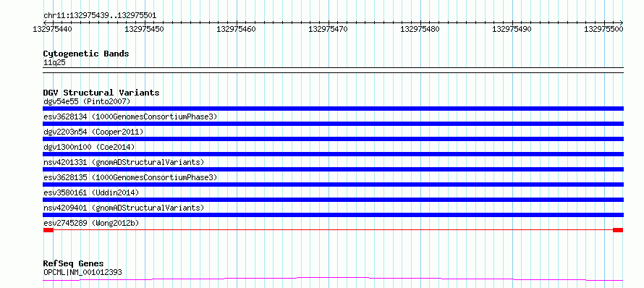
Task: Click the 132975470 ruler position marker
Action: [328, 29]
